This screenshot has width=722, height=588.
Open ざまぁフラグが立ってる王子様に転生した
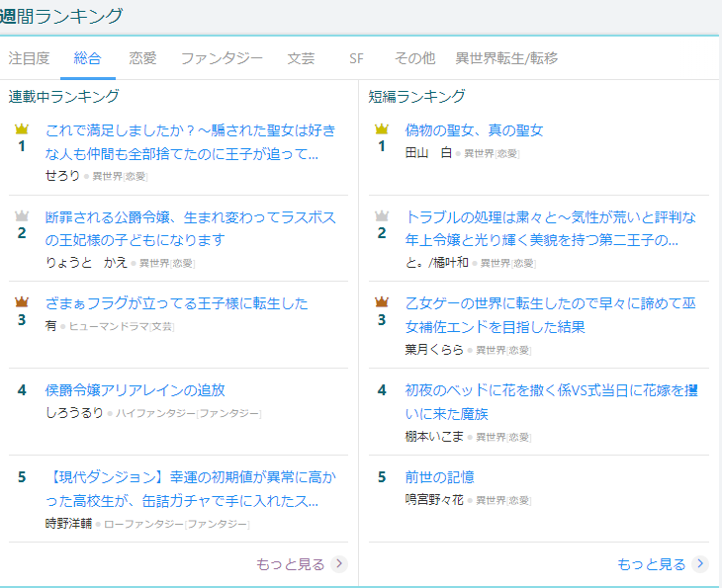click(x=177, y=303)
